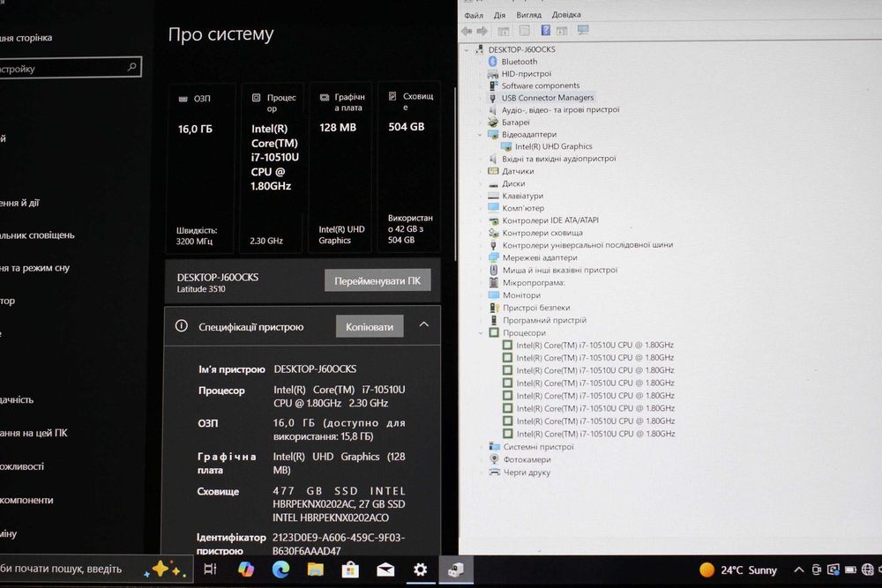Click the Графічна плата 128 MB card
Image resolution: width=882 pixels, height=588 pixels.
point(340,167)
